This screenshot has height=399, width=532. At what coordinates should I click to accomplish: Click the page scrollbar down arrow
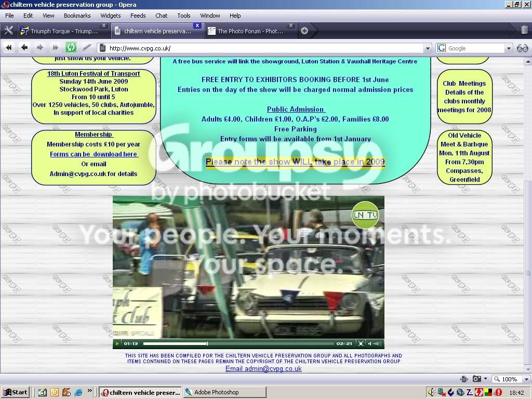pyautogui.click(x=528, y=369)
